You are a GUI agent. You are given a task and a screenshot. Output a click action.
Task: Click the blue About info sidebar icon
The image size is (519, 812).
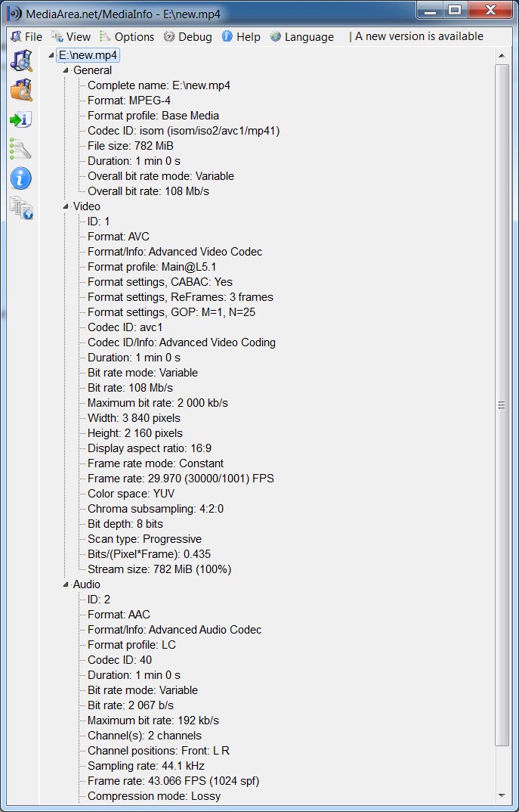point(21,178)
